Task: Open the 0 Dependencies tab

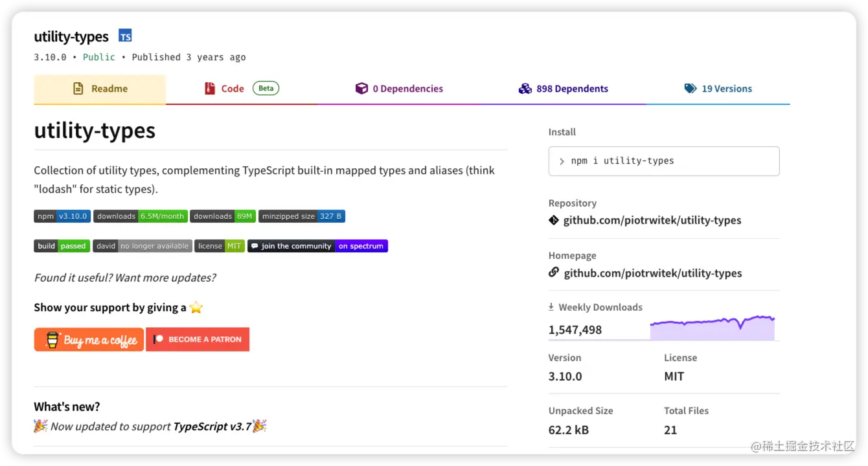Action: click(399, 89)
